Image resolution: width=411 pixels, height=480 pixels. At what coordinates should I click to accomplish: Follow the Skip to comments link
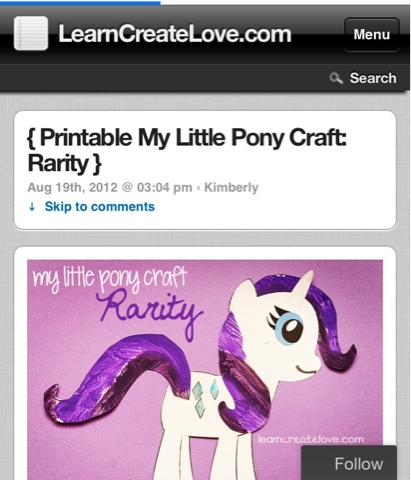click(x=100, y=207)
